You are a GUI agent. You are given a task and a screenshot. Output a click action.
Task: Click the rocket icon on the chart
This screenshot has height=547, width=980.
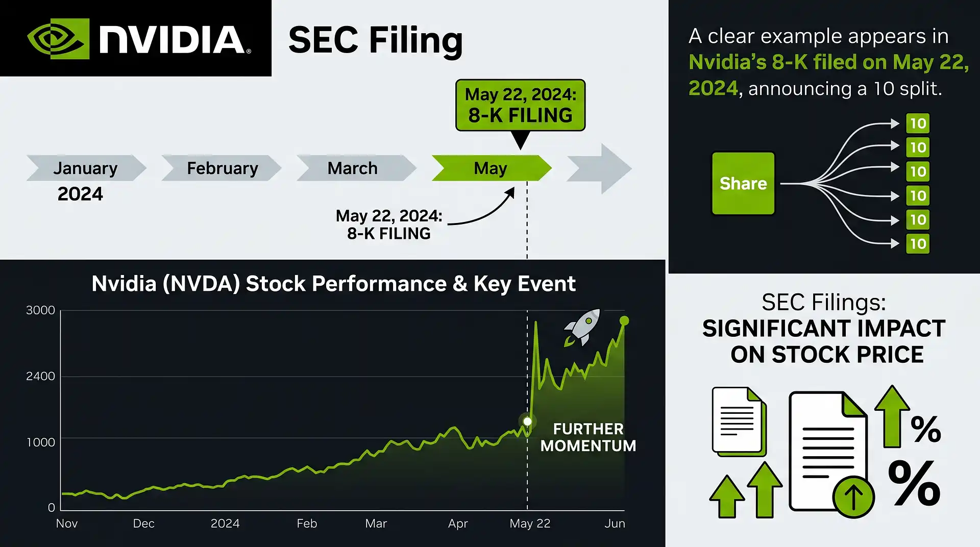(x=582, y=327)
